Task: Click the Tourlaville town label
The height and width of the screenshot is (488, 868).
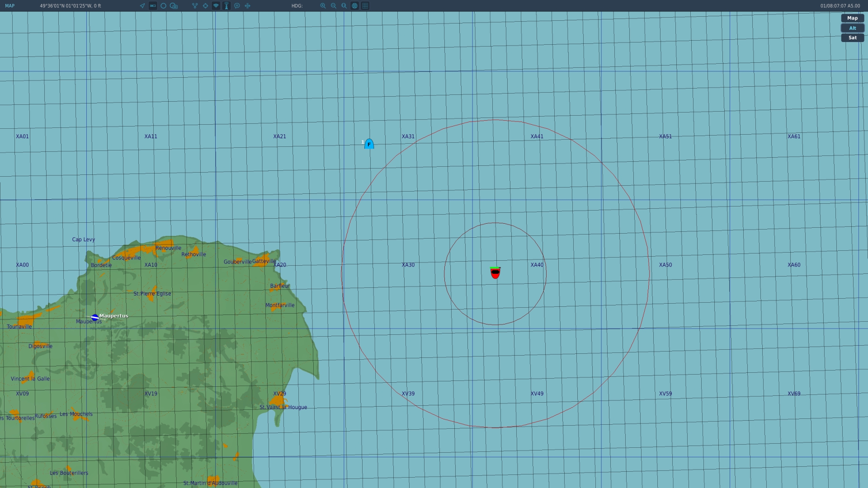Action: 19,327
